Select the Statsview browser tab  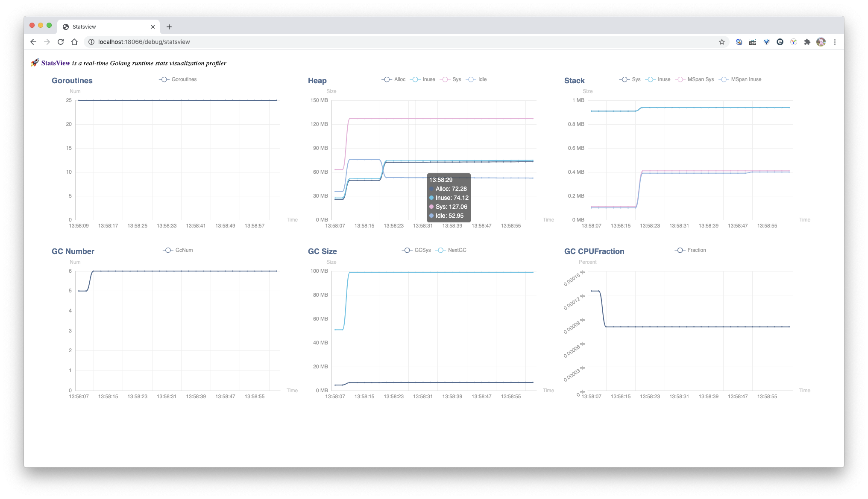108,27
